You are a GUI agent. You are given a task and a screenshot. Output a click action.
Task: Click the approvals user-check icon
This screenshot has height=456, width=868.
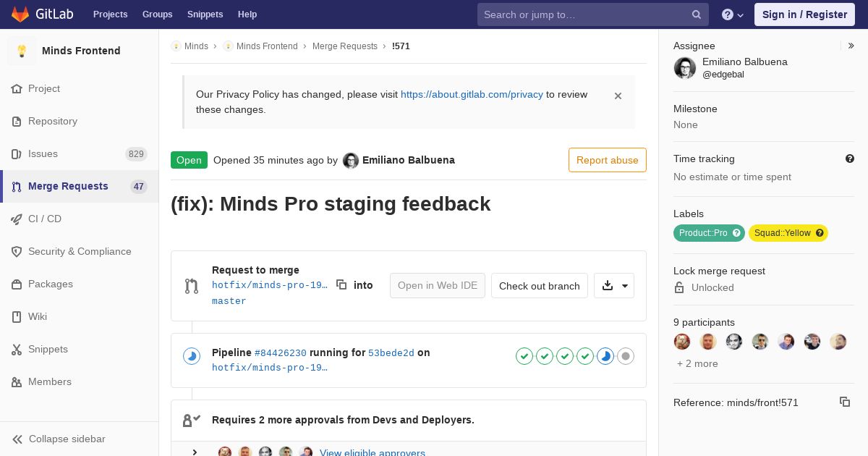(x=192, y=420)
